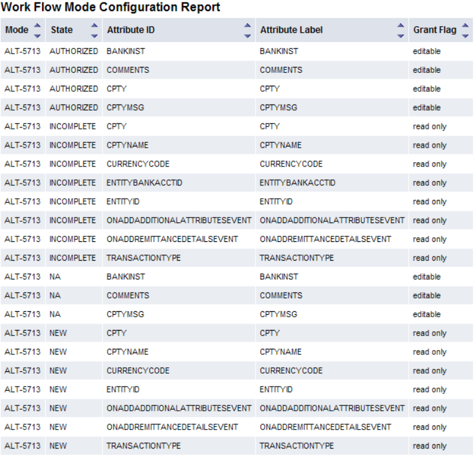The height and width of the screenshot is (457, 476).
Task: Sort Grant Flag ascending via up arrow
Action: coord(465,26)
